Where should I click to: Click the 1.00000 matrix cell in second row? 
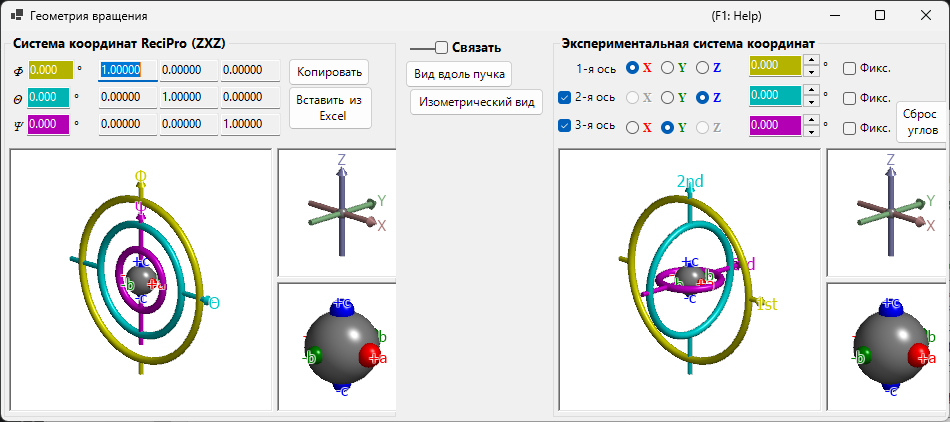(x=189, y=97)
